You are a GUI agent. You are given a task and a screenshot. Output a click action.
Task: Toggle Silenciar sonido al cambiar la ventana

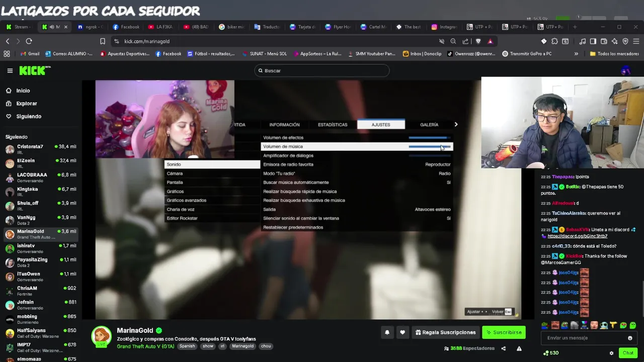(357, 219)
